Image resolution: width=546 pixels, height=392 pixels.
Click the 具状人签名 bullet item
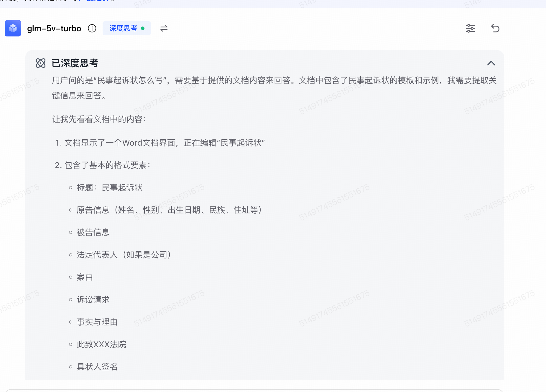click(97, 367)
